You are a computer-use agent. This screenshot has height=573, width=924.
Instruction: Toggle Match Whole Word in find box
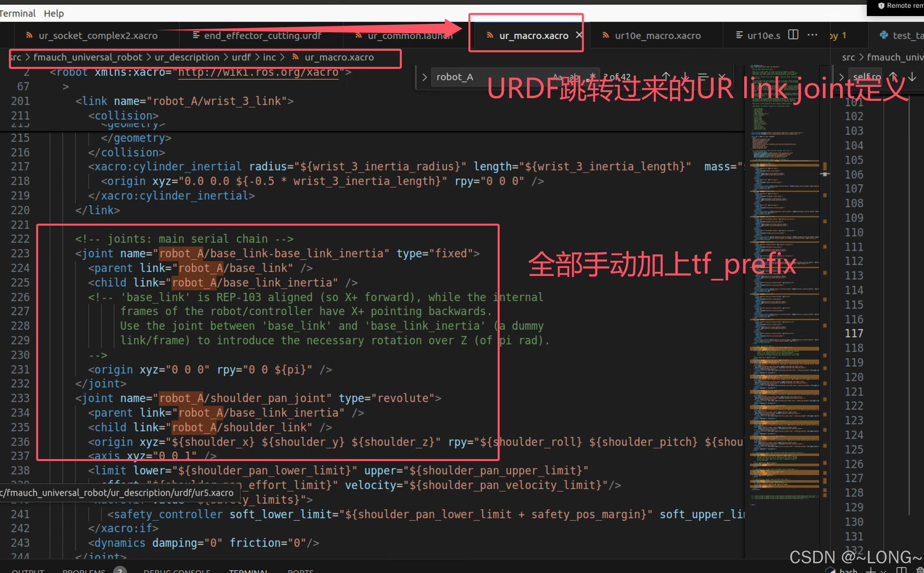tap(574, 77)
